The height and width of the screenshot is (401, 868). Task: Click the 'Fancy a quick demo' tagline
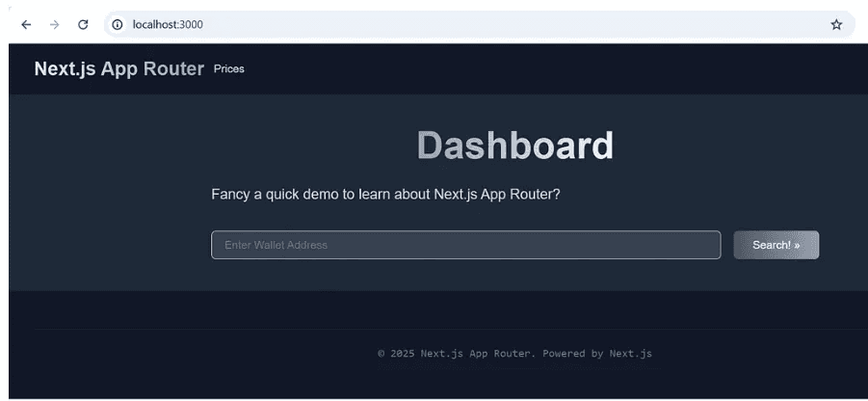point(385,194)
